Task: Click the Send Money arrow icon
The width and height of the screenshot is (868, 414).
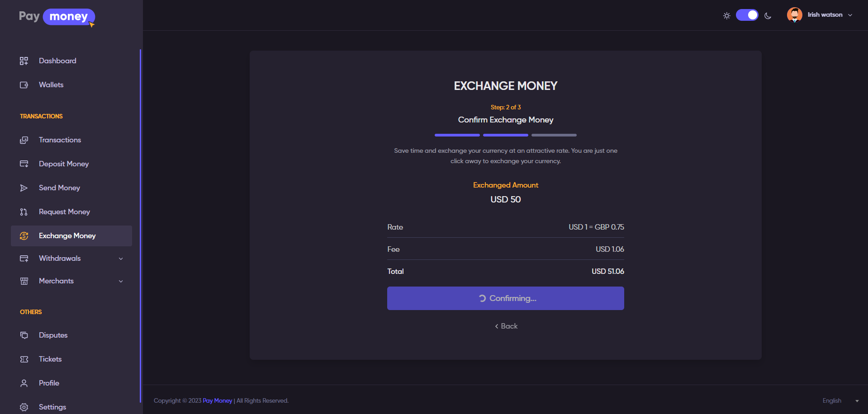Action: (24, 188)
